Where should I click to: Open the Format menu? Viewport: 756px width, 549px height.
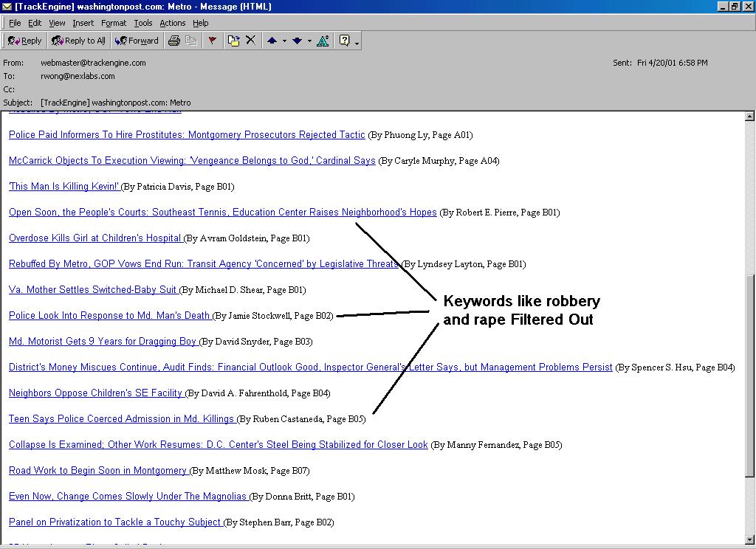(114, 23)
